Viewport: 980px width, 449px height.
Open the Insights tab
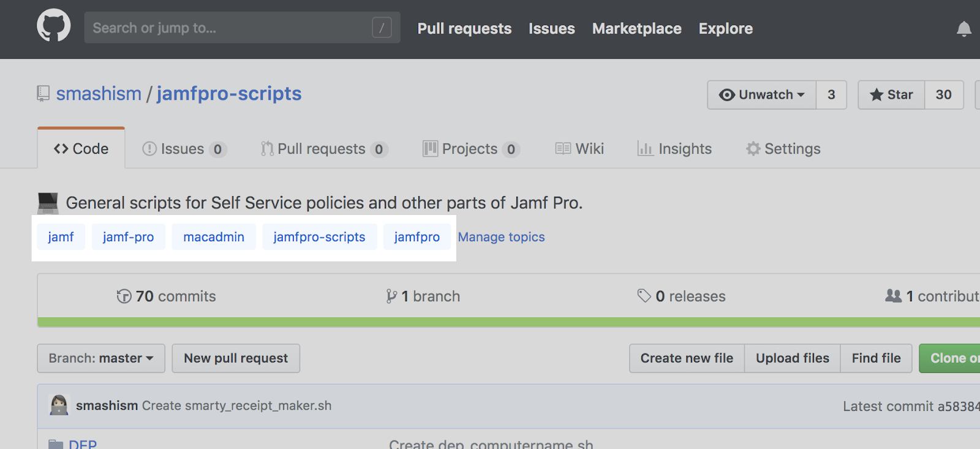[x=675, y=149]
